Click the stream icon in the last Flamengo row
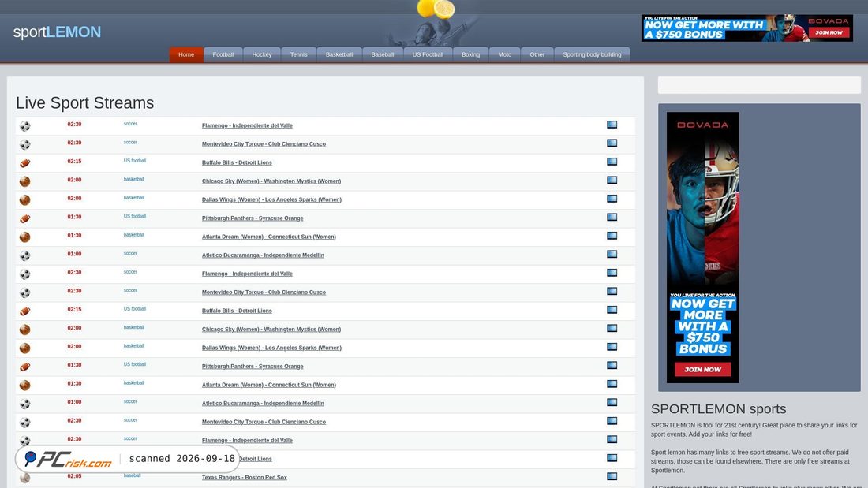Image resolution: width=868 pixels, height=488 pixels. tap(612, 439)
